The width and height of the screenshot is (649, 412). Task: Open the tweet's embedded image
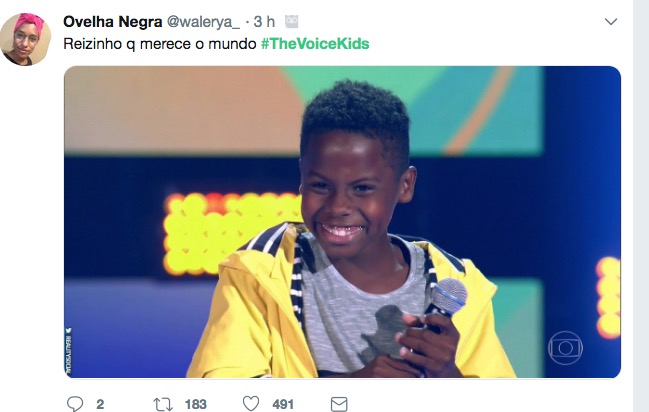pos(342,222)
